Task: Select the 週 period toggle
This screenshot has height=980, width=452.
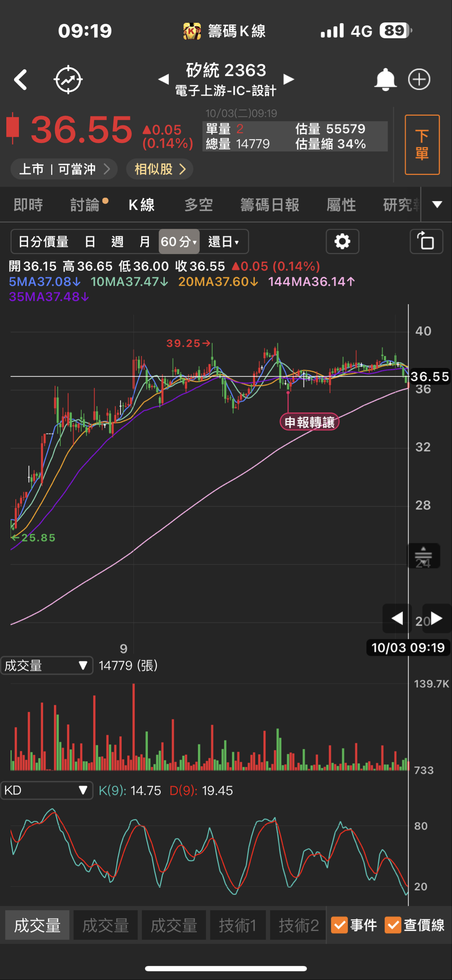Action: [117, 242]
